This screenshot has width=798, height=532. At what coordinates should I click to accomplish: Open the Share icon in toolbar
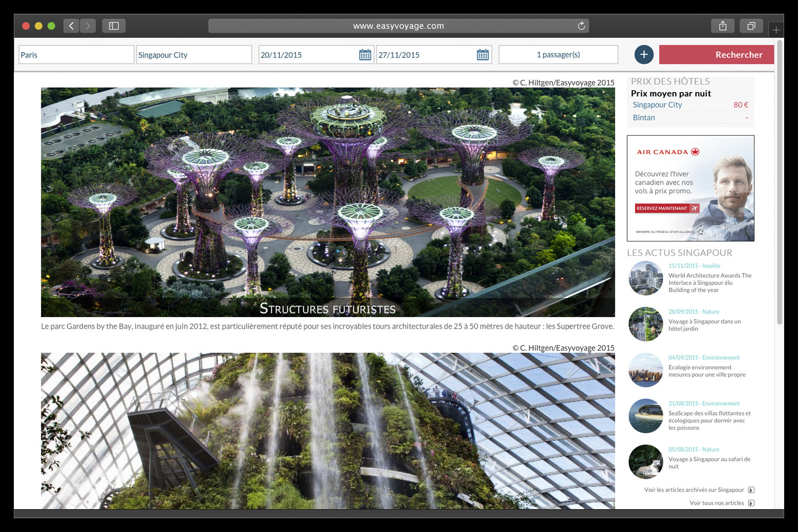pyautogui.click(x=722, y=26)
